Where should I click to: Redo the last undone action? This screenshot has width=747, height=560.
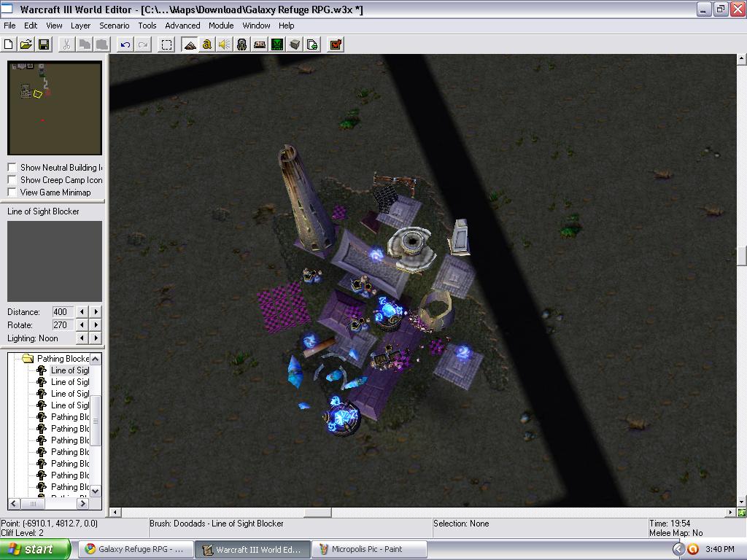pyautogui.click(x=143, y=44)
